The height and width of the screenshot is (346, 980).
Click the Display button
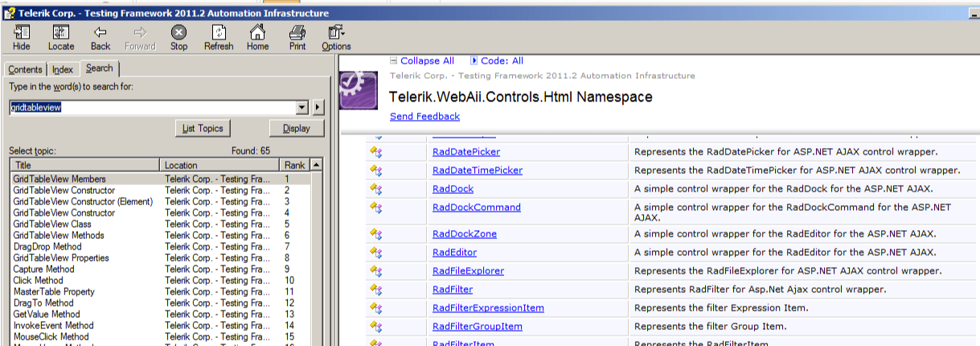(x=296, y=128)
